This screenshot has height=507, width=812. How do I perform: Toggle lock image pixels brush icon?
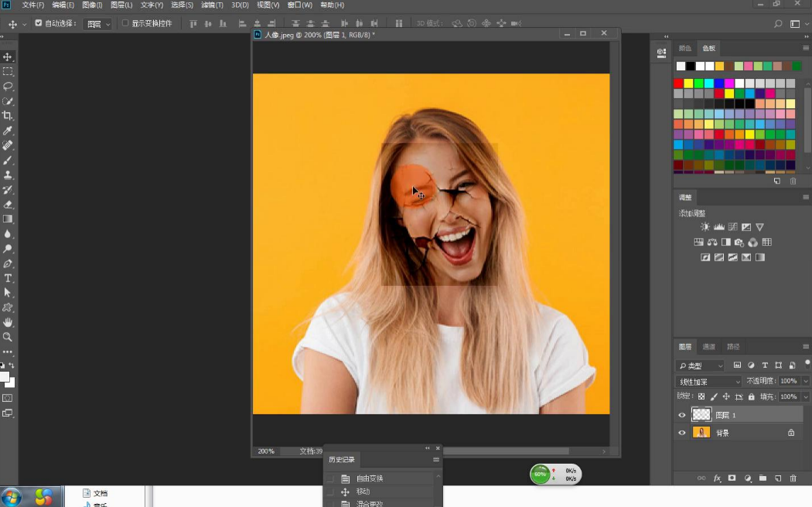coord(714,396)
